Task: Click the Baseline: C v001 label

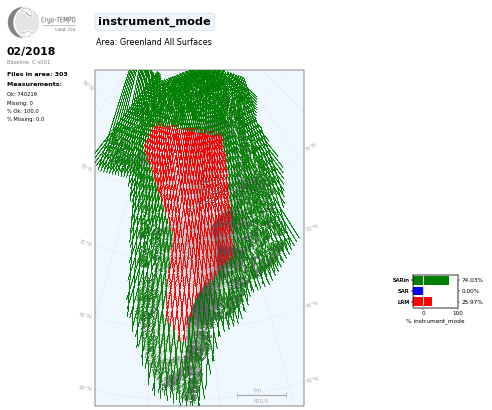Action: click(28, 62)
